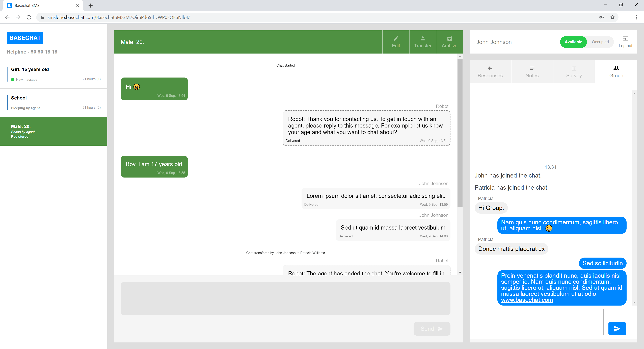Open the Responses panel

tap(490, 72)
